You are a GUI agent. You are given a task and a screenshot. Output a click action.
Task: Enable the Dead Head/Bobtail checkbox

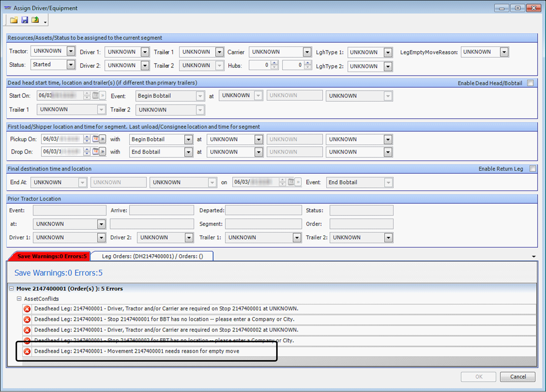point(530,83)
